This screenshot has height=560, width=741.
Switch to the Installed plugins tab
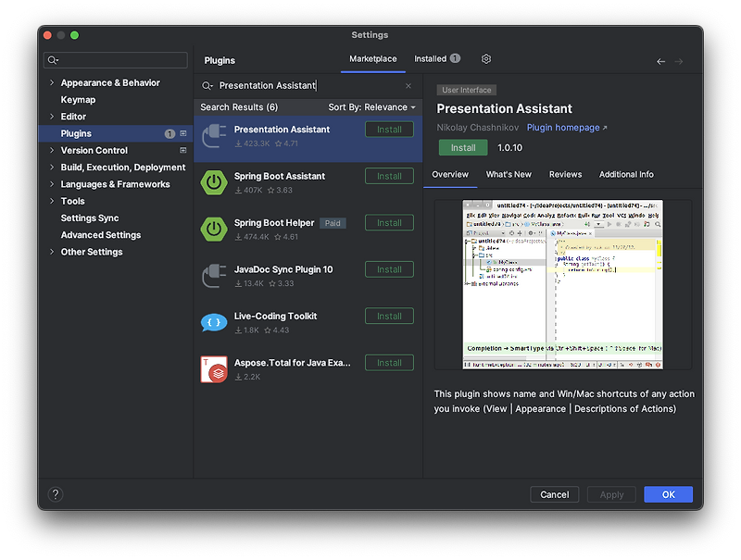pyautogui.click(x=431, y=58)
